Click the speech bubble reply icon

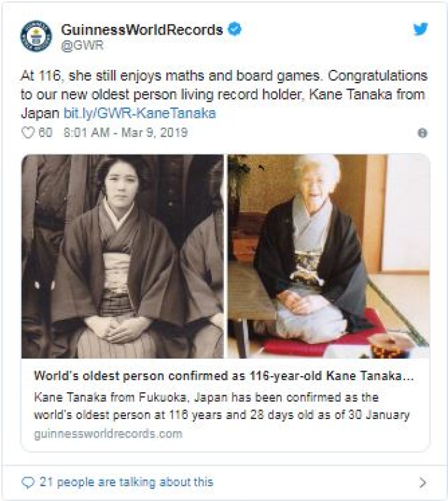point(28,482)
